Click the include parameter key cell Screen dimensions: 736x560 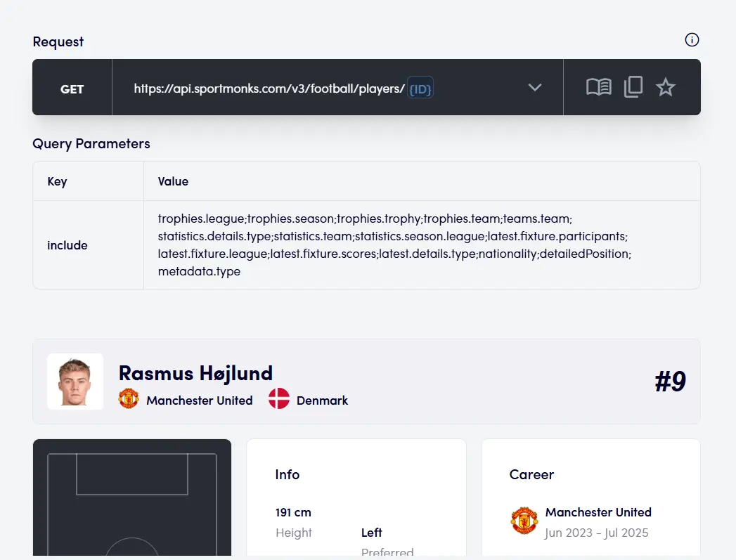click(89, 245)
